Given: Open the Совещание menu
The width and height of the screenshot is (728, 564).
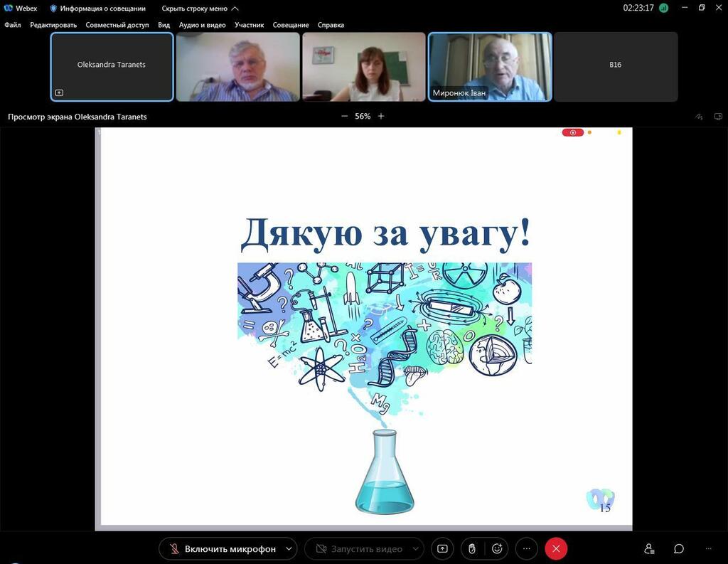Looking at the screenshot, I should (x=291, y=25).
